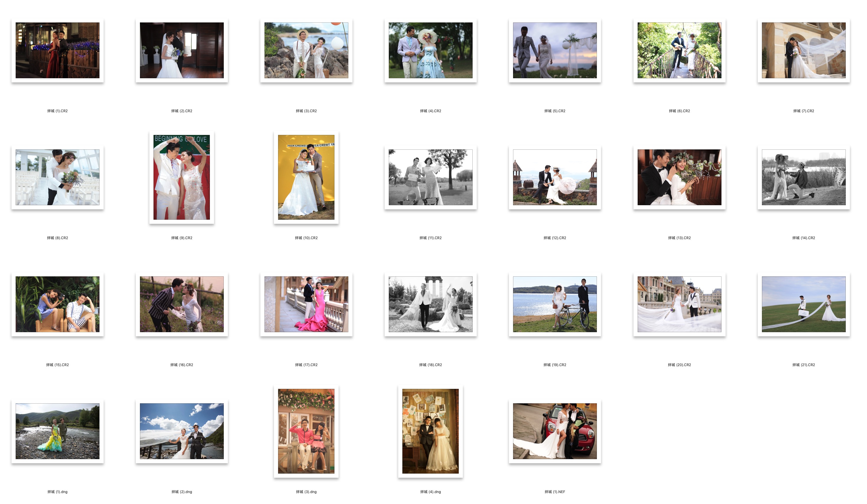Image resolution: width=867 pixels, height=504 pixels.
Task: Click the filename label 绊城 (2).CR2
Action: [x=182, y=111]
